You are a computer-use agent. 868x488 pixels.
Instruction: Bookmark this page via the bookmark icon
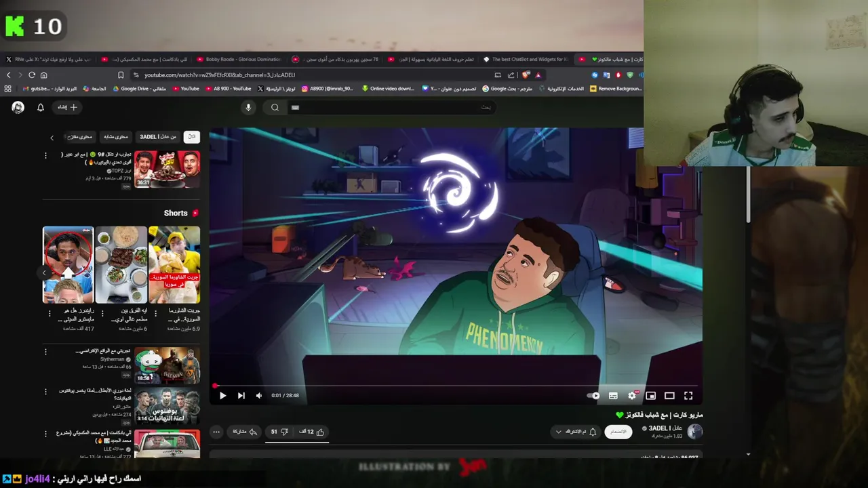121,75
